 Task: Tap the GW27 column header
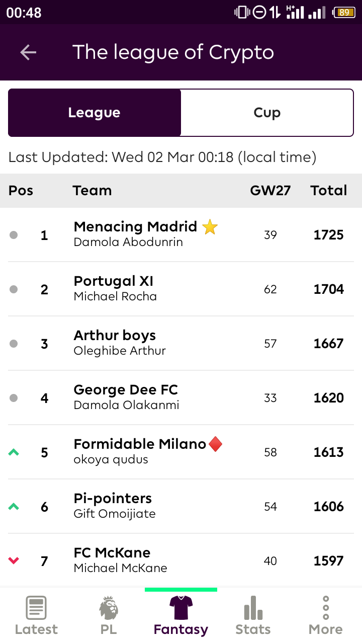[x=270, y=191]
